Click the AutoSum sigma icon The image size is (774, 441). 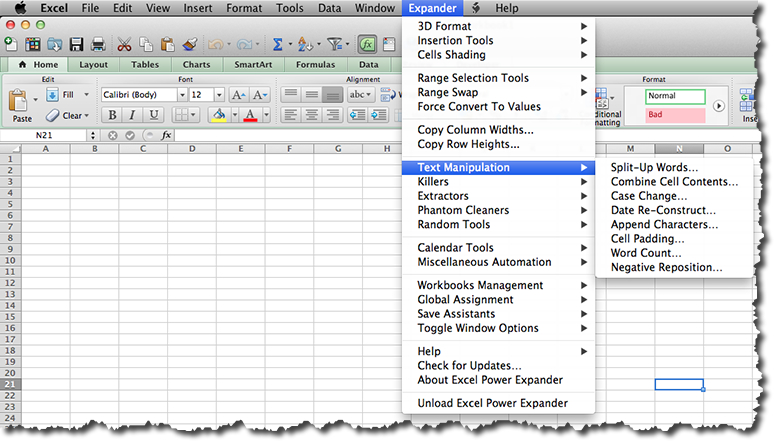(277, 44)
